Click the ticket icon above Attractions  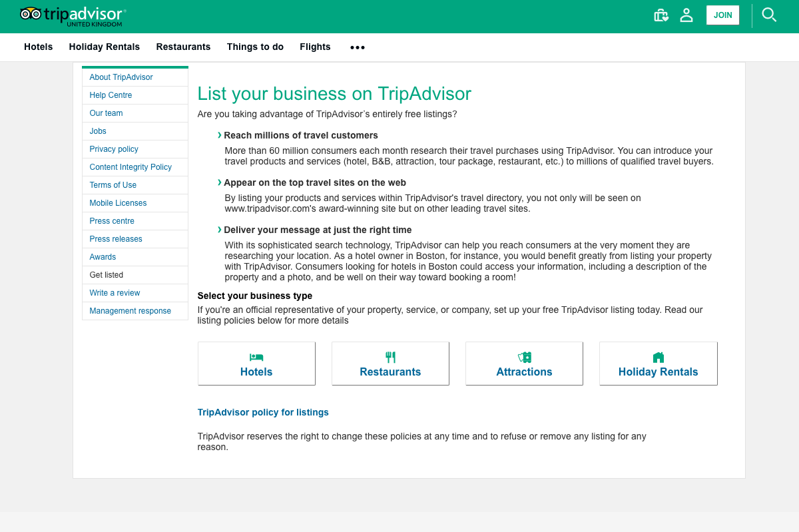click(525, 358)
